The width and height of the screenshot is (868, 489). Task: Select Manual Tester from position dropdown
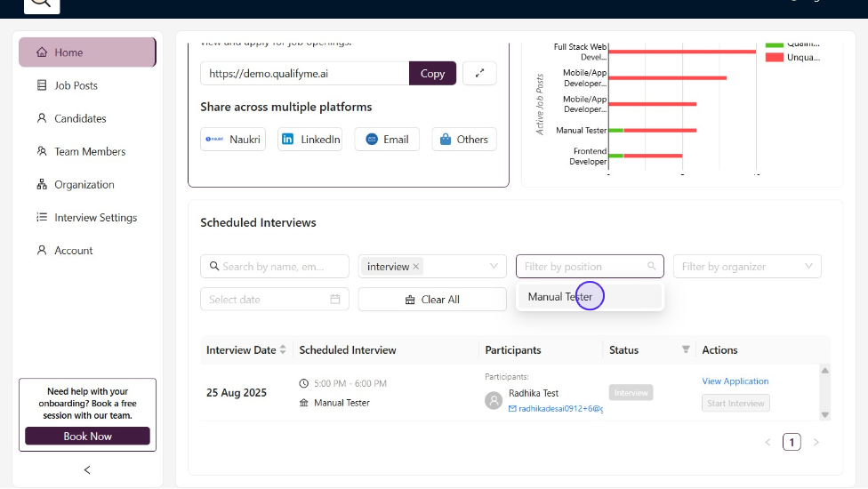(x=560, y=297)
